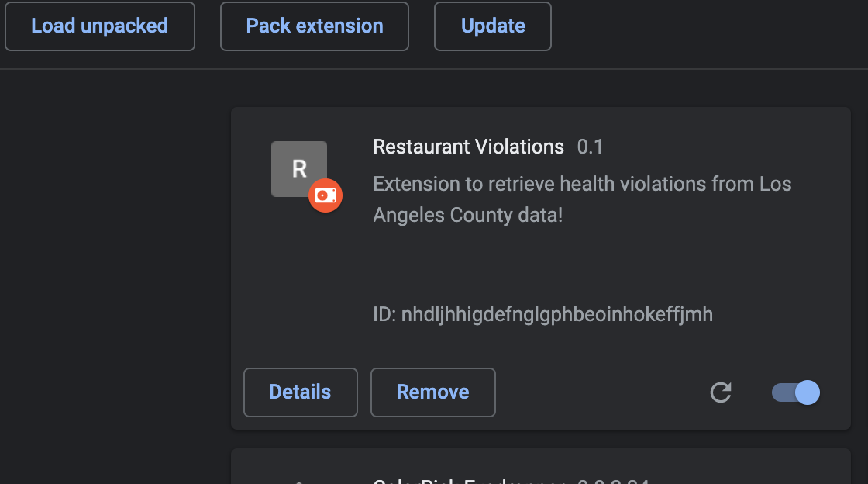
Task: Remove the Restaurant Violations extension
Action: [432, 392]
